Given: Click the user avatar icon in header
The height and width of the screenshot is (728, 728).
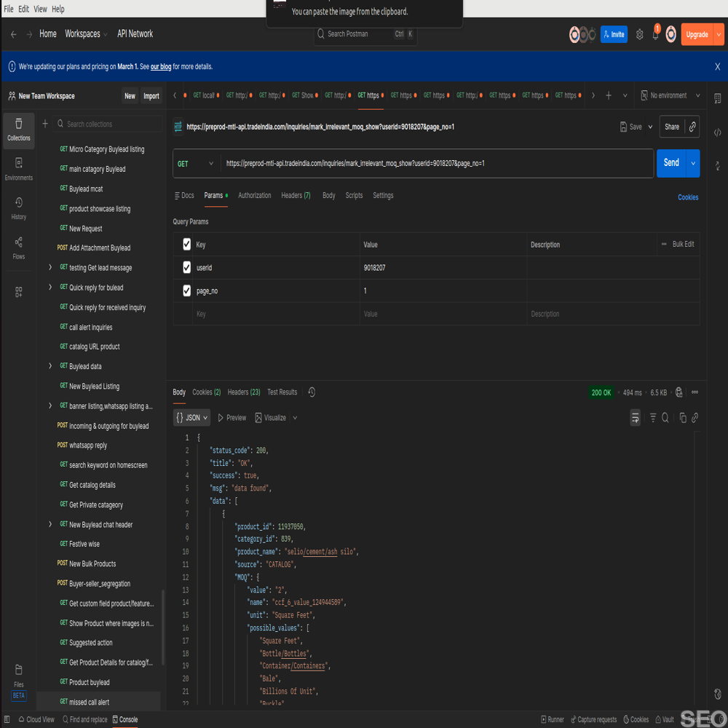Looking at the screenshot, I should click(x=670, y=34).
